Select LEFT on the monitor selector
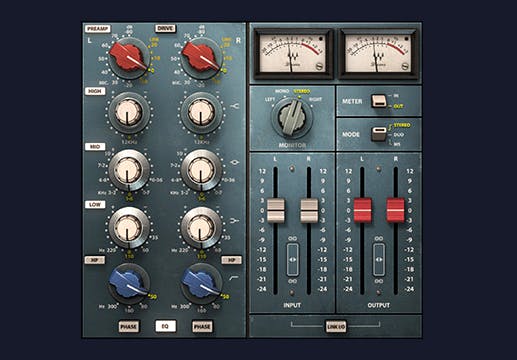This screenshot has height=360, width=517. 270,99
